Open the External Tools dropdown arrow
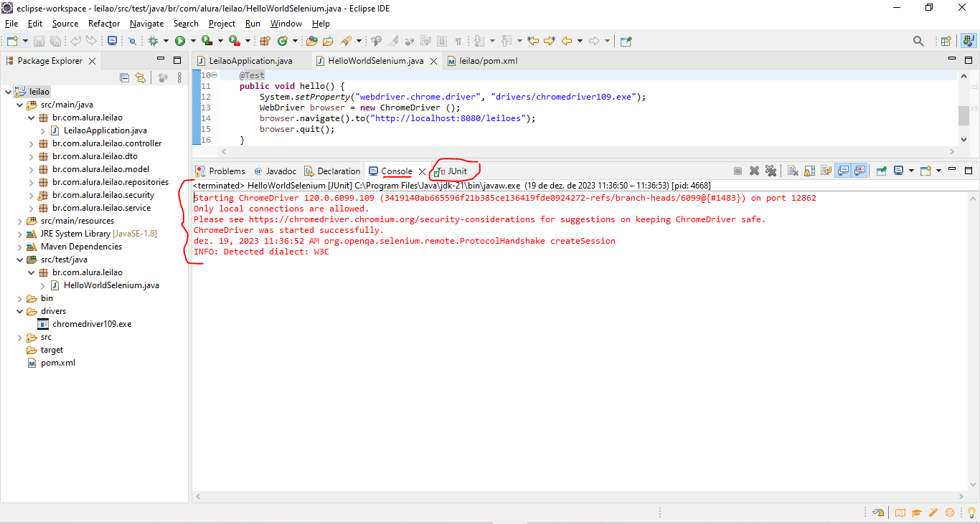This screenshot has width=980, height=524. coord(248,41)
